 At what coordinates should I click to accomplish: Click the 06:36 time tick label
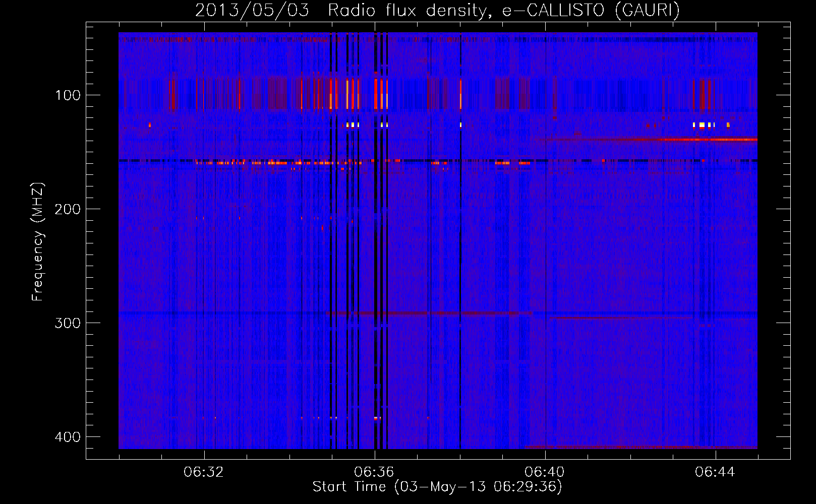point(374,472)
